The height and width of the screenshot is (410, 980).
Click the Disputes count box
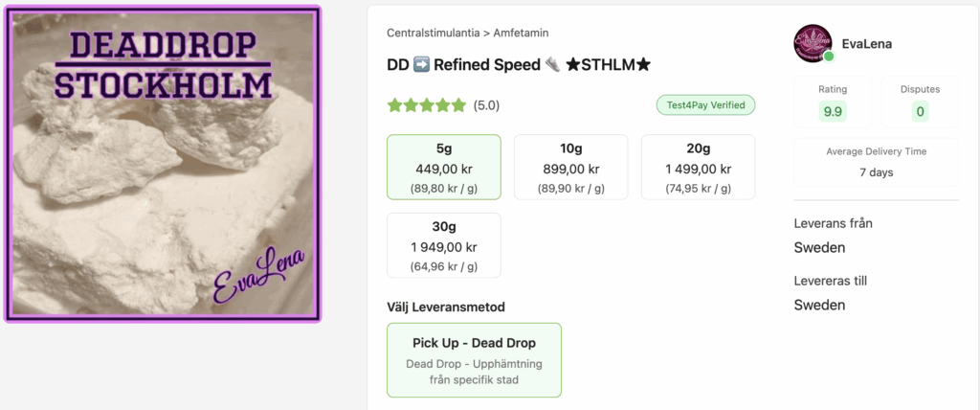[920, 101]
